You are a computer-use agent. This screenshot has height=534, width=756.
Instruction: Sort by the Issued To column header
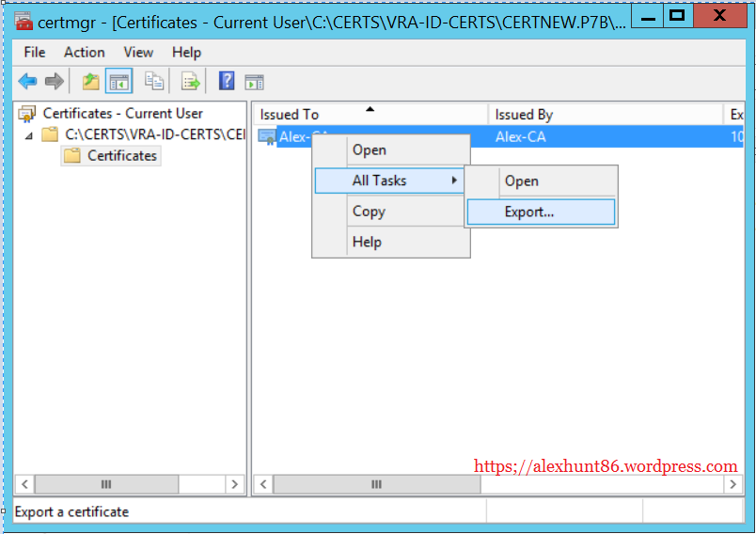(x=290, y=115)
